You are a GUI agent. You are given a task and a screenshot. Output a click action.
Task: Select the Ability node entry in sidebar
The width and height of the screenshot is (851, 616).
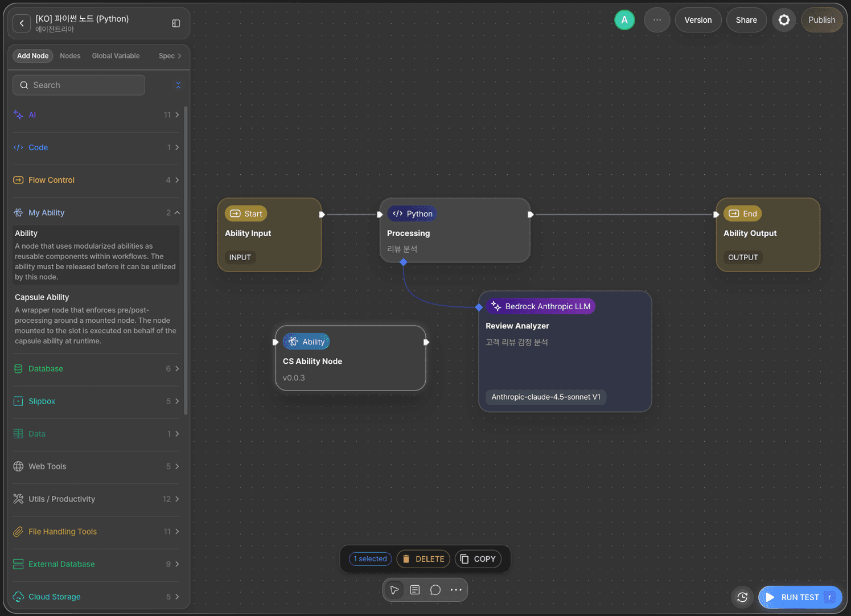click(96, 254)
